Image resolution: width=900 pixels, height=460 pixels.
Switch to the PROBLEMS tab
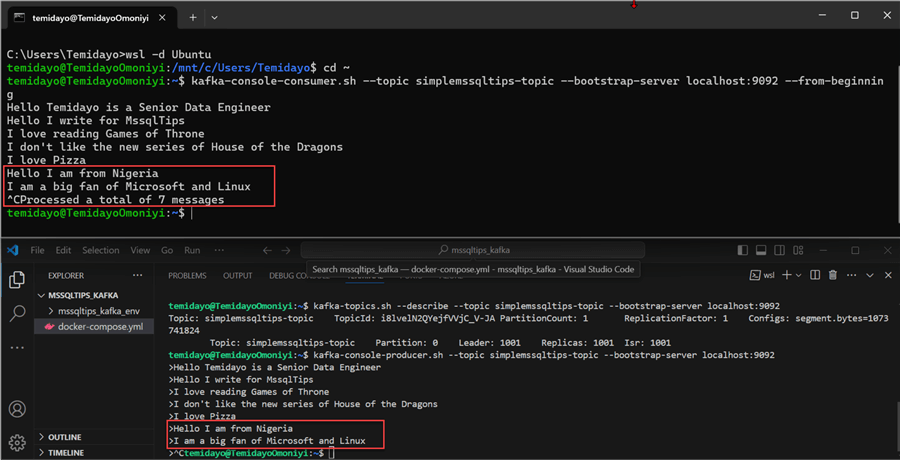(187, 275)
